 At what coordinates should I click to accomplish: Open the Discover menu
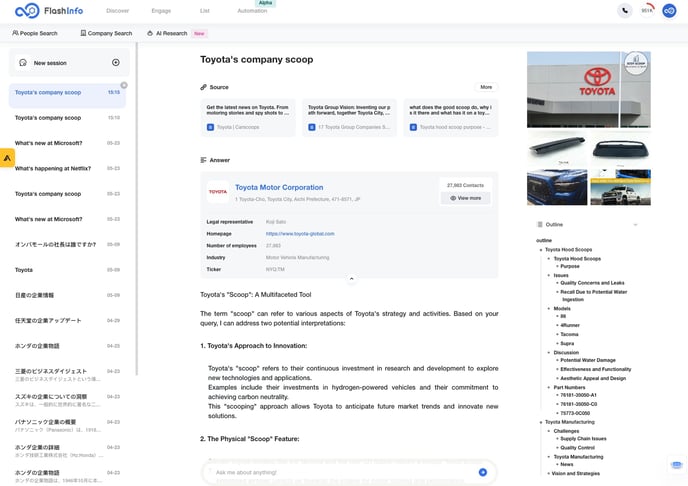[118, 11]
